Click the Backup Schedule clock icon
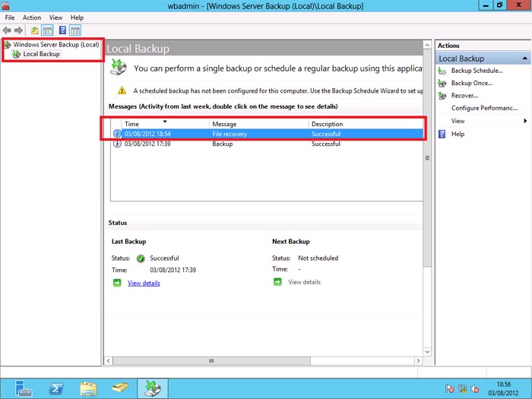The width and height of the screenshot is (532, 399). tap(442, 71)
